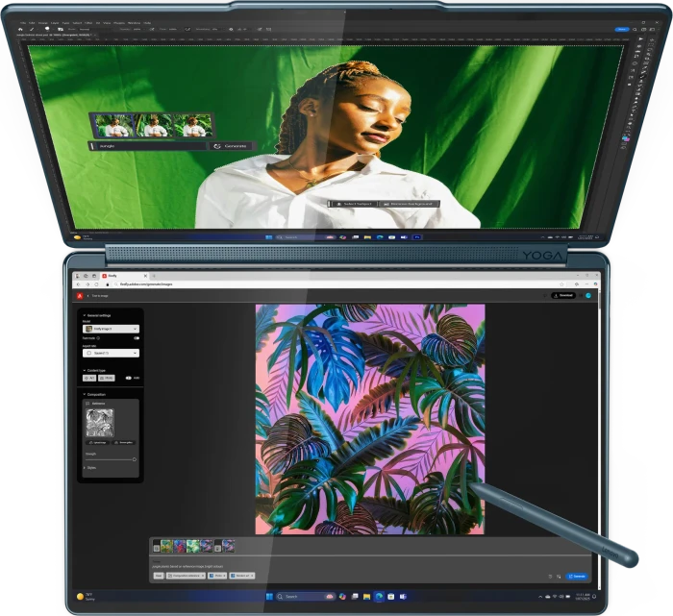The height and width of the screenshot is (616, 673).
Task: Open weather widget on lower screen taskbar
Action: pyautogui.click(x=85, y=596)
